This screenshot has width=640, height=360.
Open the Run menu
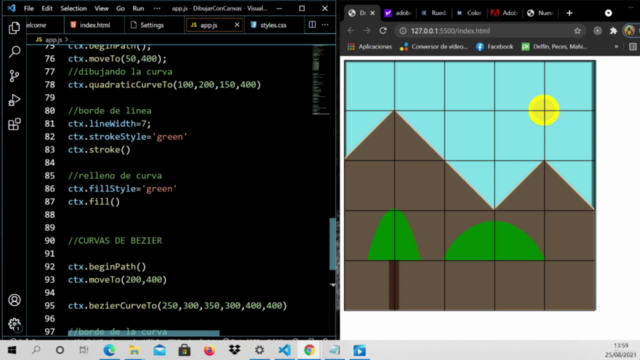tap(138, 8)
